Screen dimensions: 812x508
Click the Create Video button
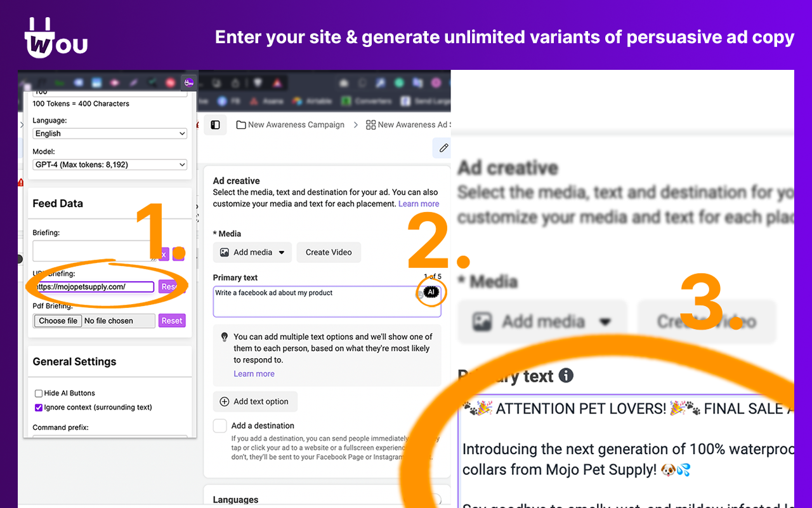329,252
